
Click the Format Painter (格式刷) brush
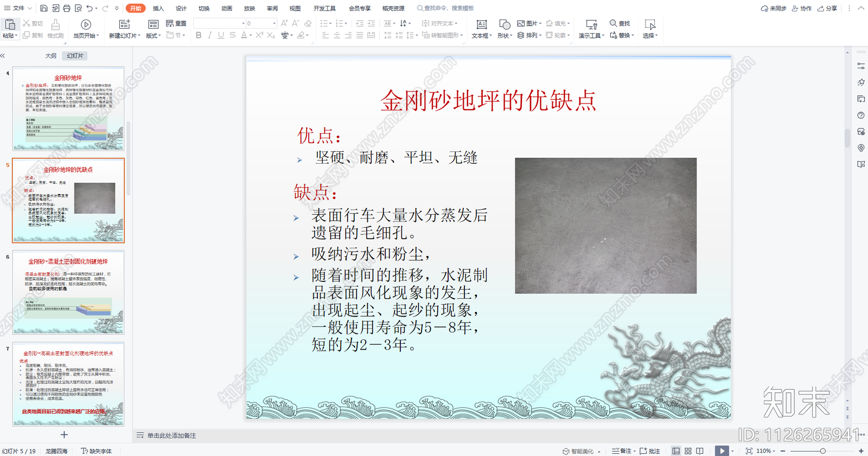click(55, 29)
